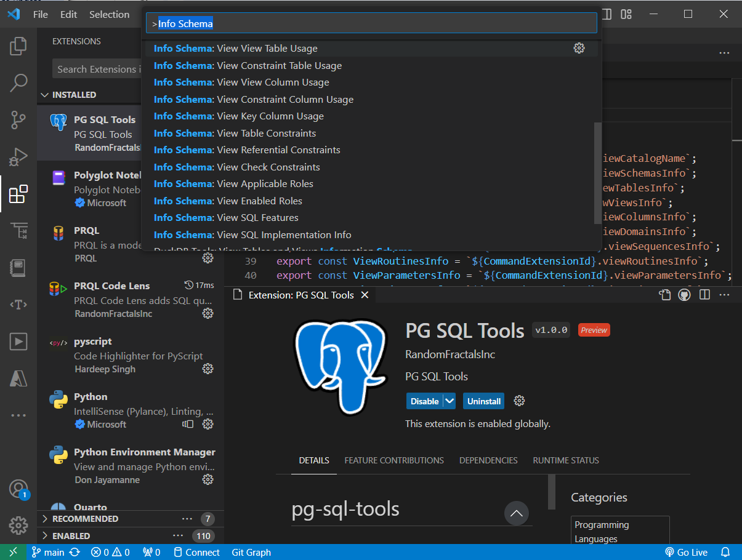
Task: Split the extension editor right
Action: click(705, 295)
